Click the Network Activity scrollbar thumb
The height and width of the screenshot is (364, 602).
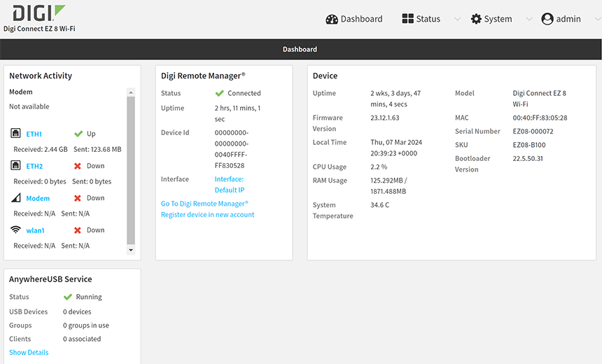[131, 170]
